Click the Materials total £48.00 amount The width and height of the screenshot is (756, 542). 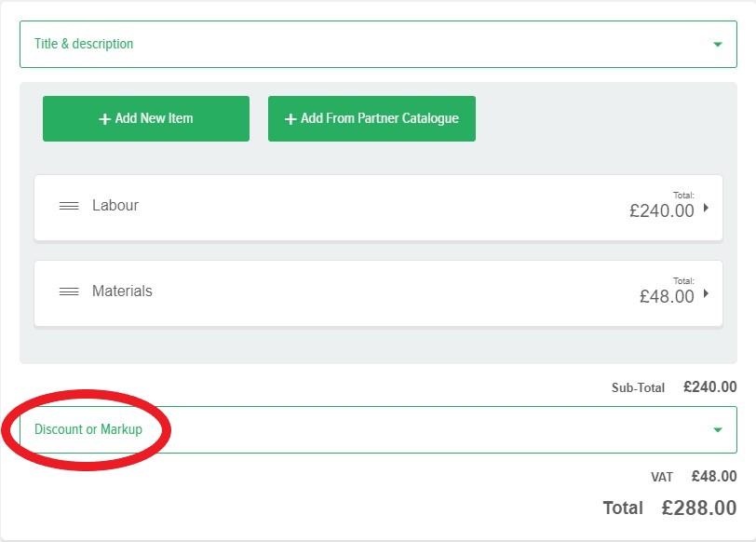point(667,297)
